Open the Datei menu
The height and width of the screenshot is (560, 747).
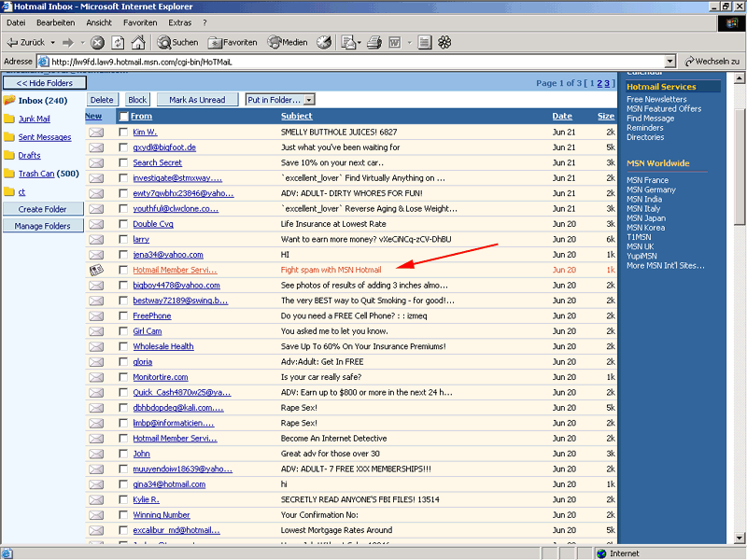[16, 22]
